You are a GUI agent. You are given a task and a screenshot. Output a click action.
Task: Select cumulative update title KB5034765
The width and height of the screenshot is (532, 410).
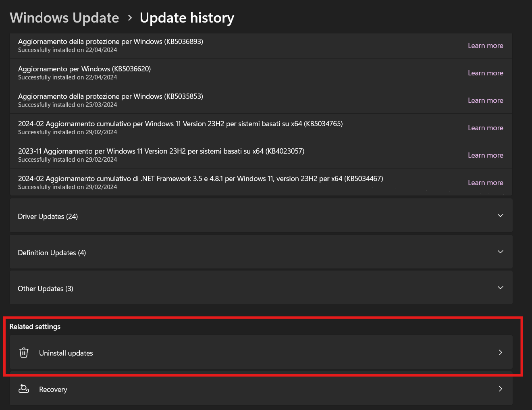181,124
